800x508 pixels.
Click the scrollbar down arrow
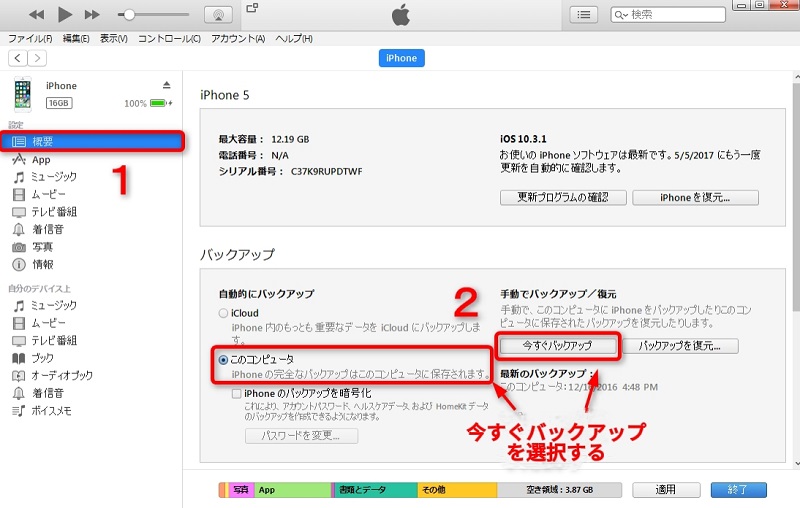click(x=796, y=464)
